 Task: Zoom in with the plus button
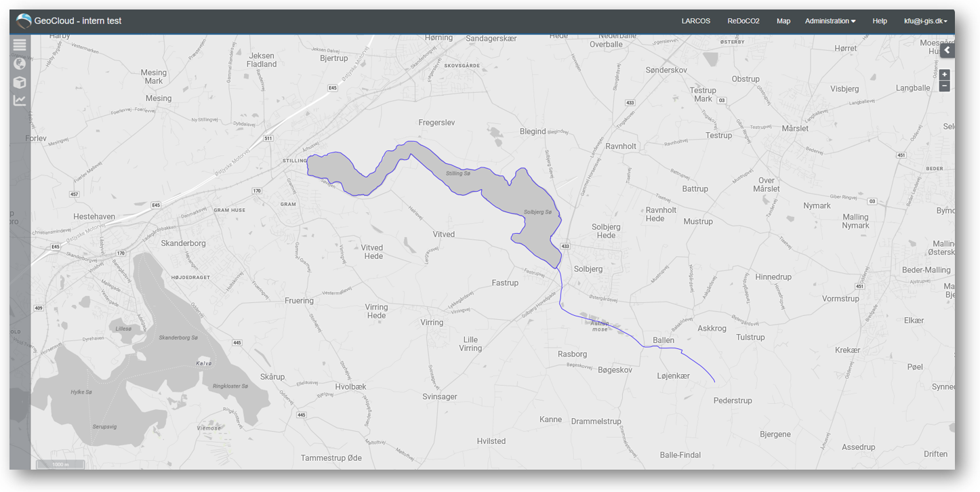tap(945, 75)
